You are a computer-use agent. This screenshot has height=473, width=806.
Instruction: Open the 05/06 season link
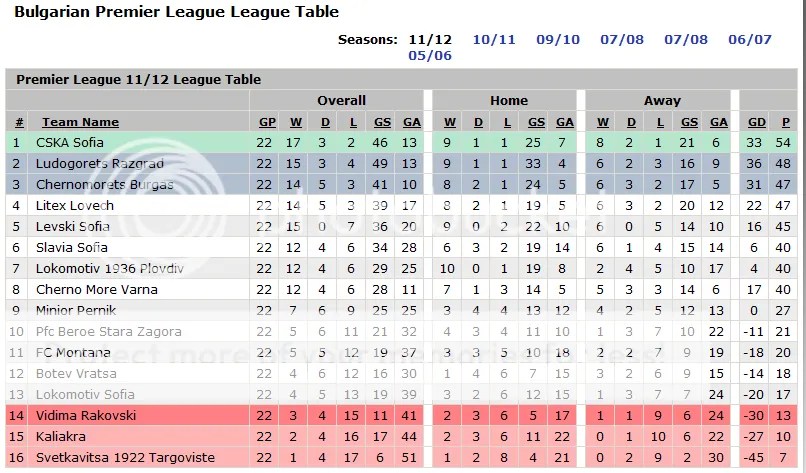coord(430,56)
